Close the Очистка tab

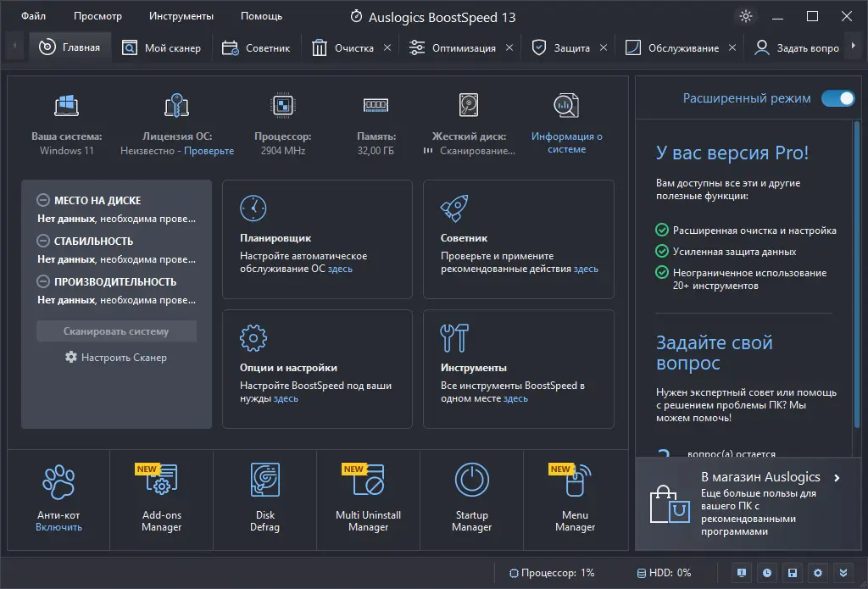point(387,47)
